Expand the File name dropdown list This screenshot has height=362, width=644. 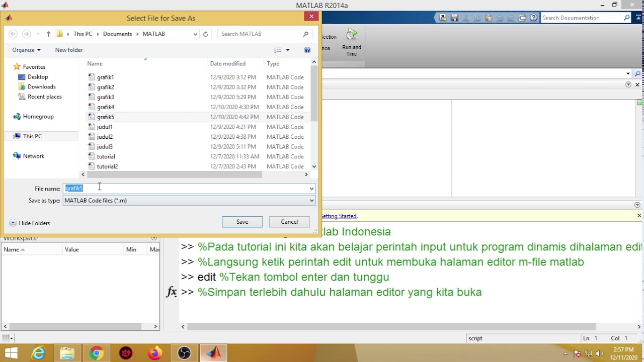click(x=311, y=189)
